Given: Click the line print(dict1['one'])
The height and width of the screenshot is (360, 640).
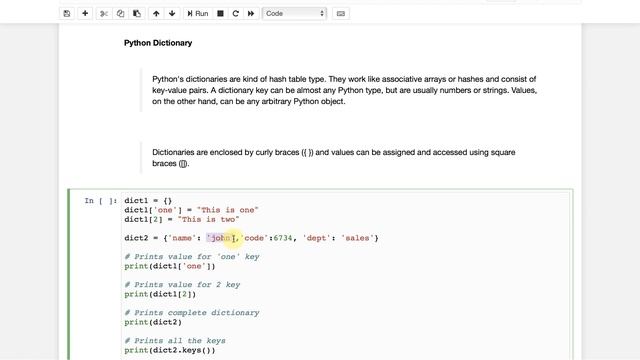Looking at the screenshot, I should click(x=170, y=266).
